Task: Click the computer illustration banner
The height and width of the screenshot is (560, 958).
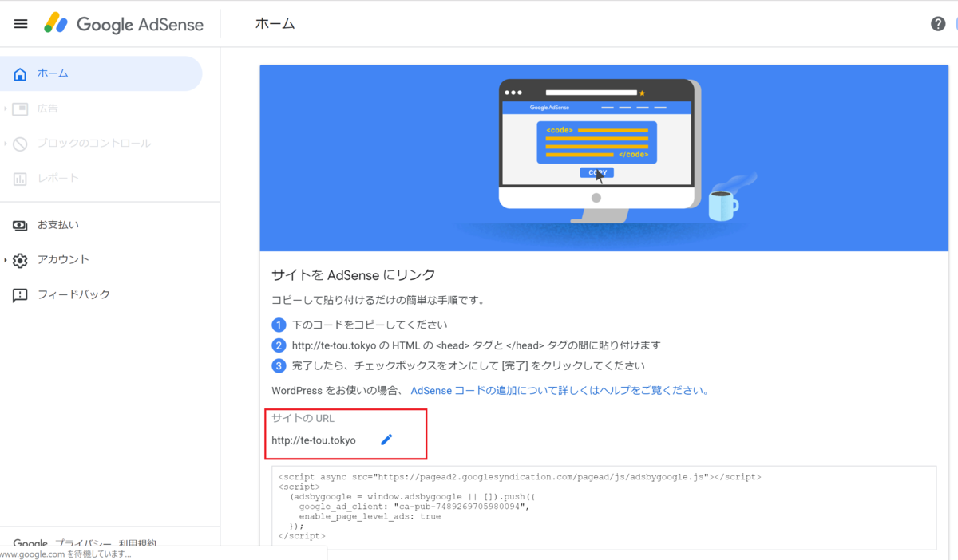Action: pos(604,159)
